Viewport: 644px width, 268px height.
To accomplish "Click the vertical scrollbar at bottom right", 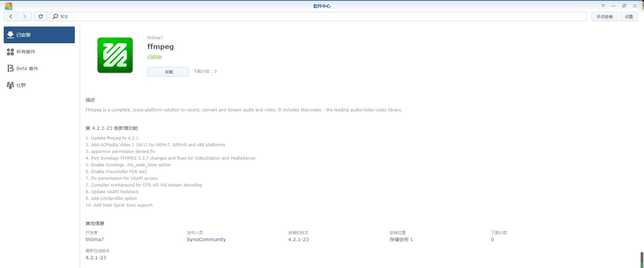I will 642,260.
